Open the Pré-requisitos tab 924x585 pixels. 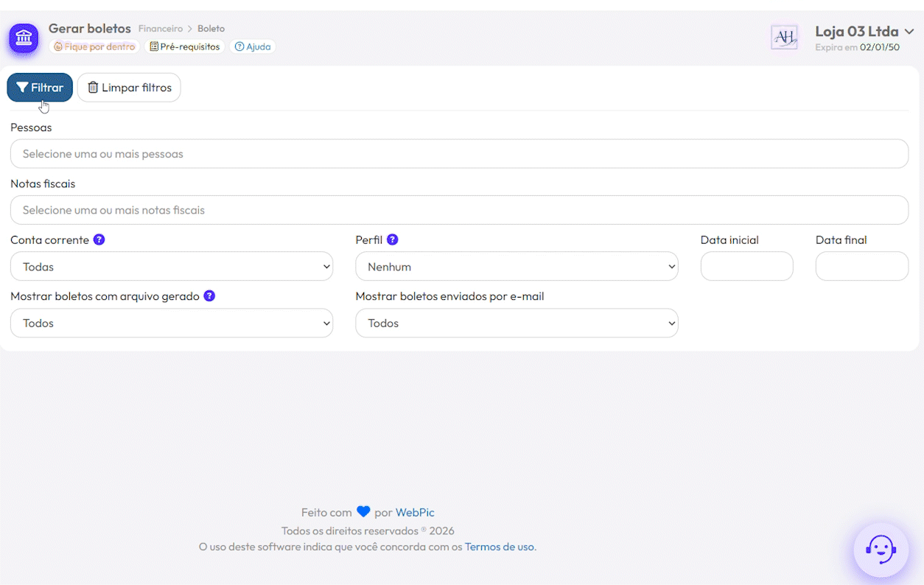[x=184, y=46]
